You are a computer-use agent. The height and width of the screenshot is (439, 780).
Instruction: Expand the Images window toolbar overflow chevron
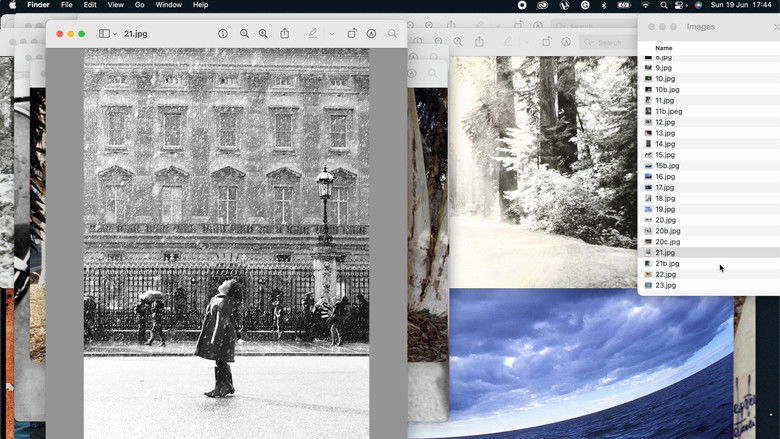[776, 27]
